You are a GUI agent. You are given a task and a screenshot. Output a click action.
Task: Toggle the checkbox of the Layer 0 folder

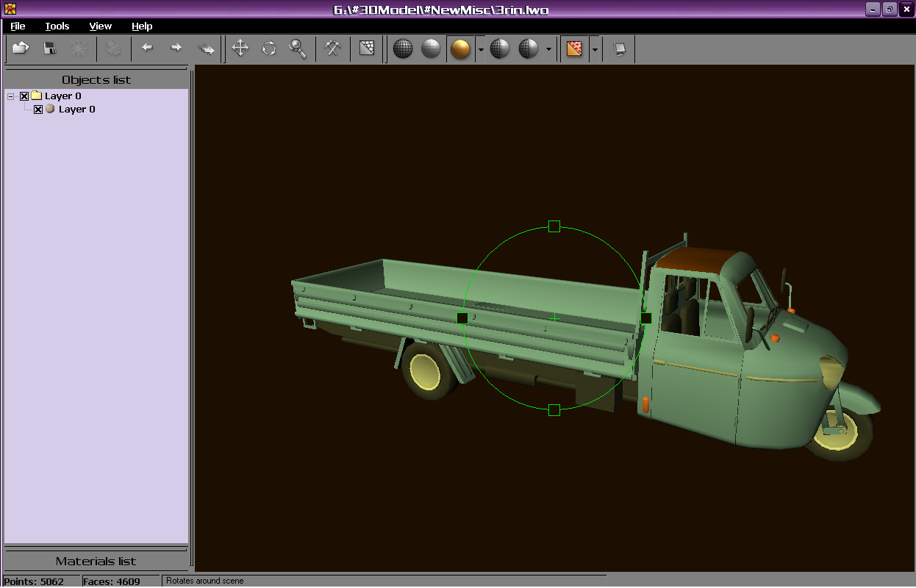tap(24, 96)
